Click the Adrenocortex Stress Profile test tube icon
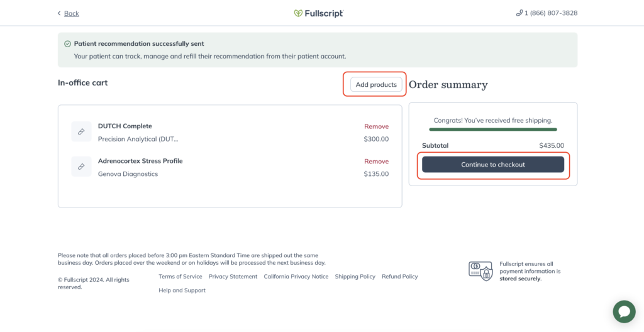Screen dimensions: 644x332 pyautogui.click(x=81, y=167)
